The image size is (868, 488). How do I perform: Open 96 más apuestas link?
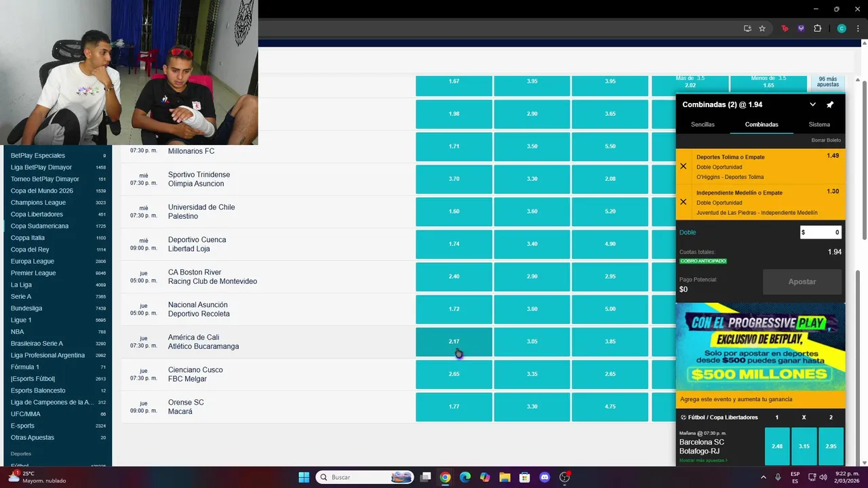[x=828, y=82]
